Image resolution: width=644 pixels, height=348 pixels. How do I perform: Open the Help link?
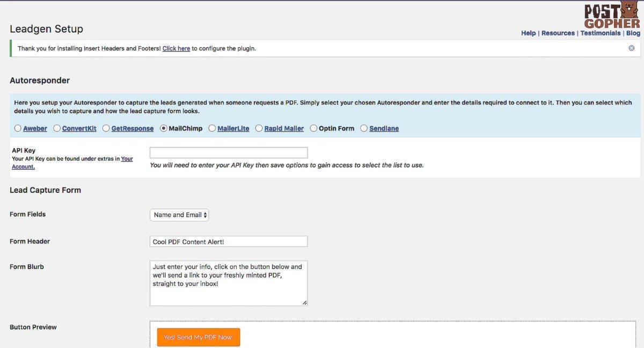(x=528, y=33)
